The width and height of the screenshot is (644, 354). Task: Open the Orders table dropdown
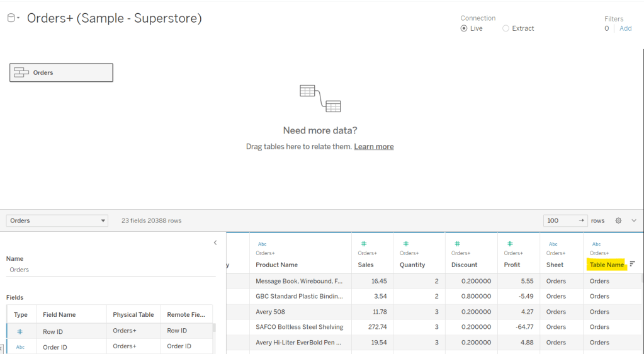[57, 220]
